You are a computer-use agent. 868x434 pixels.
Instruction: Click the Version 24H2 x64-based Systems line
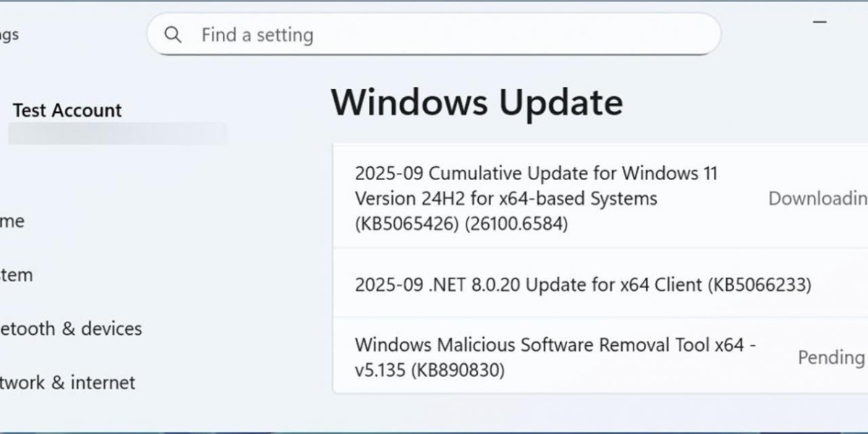pos(506,199)
